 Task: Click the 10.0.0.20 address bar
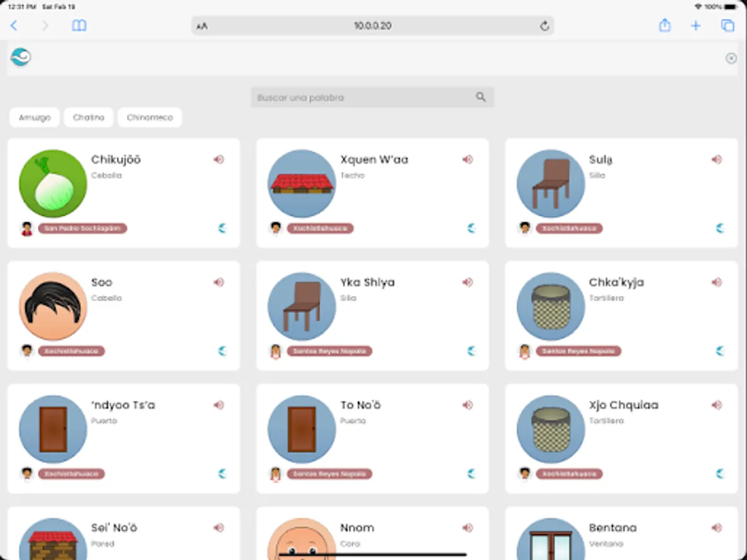(x=372, y=26)
